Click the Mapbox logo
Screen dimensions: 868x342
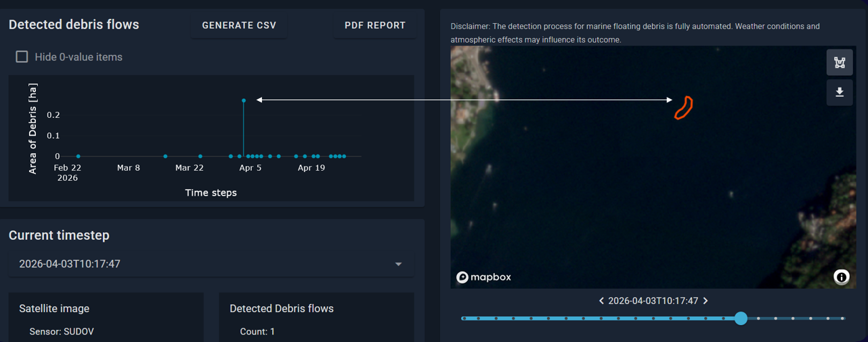(x=483, y=277)
